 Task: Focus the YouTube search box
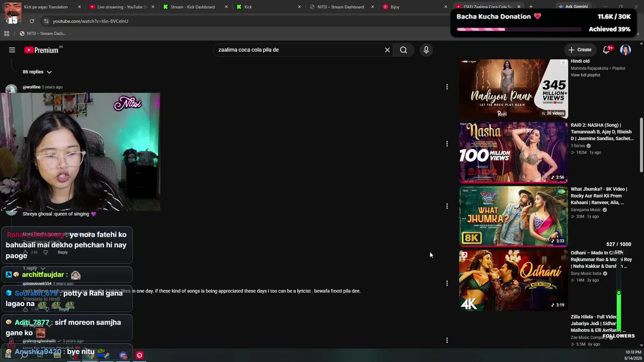tap(299, 50)
